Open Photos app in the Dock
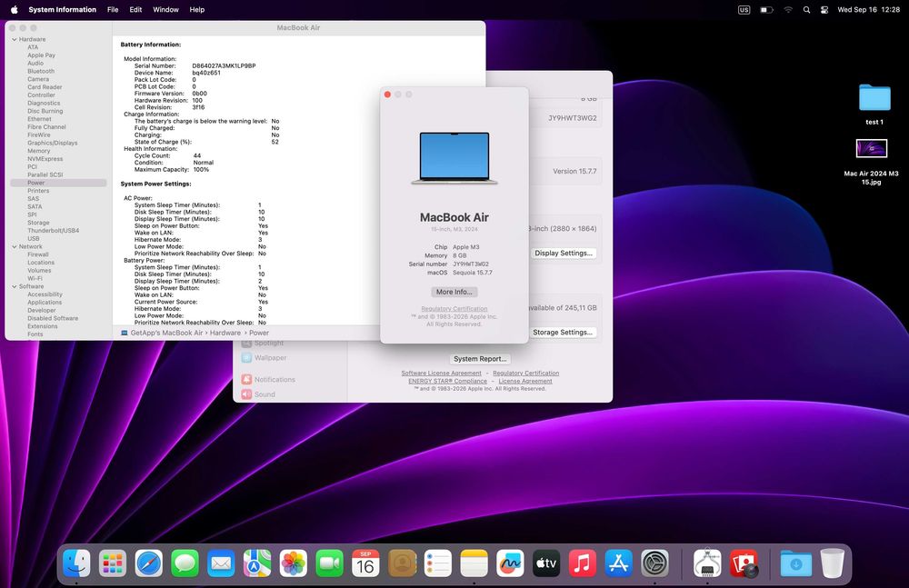The width and height of the screenshot is (909, 588). [294, 563]
